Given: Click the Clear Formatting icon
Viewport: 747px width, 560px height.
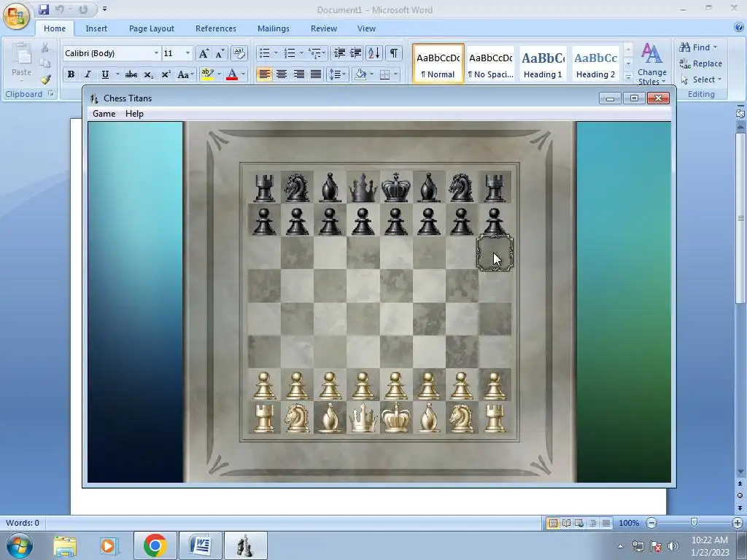Looking at the screenshot, I should point(239,53).
